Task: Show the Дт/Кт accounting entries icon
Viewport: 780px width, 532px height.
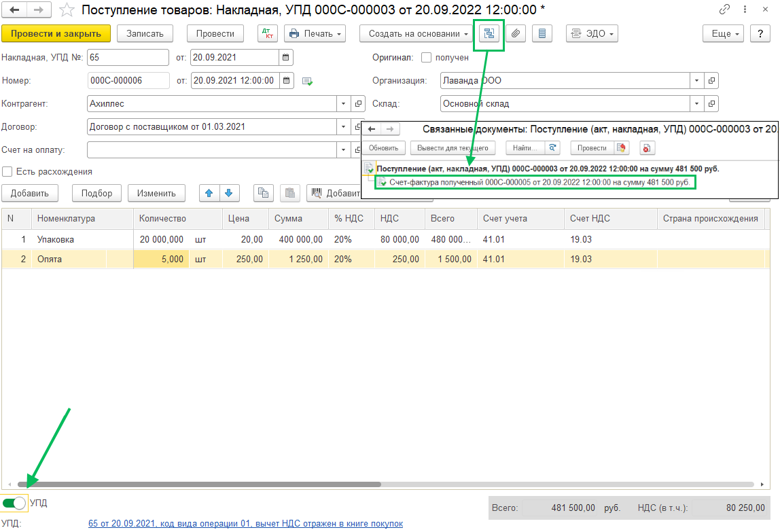Action: [x=268, y=34]
